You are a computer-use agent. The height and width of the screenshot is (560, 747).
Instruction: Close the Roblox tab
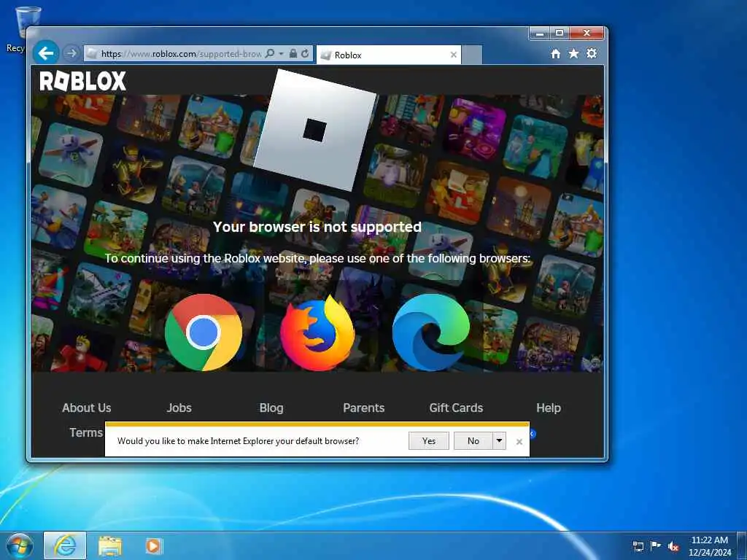[454, 55]
